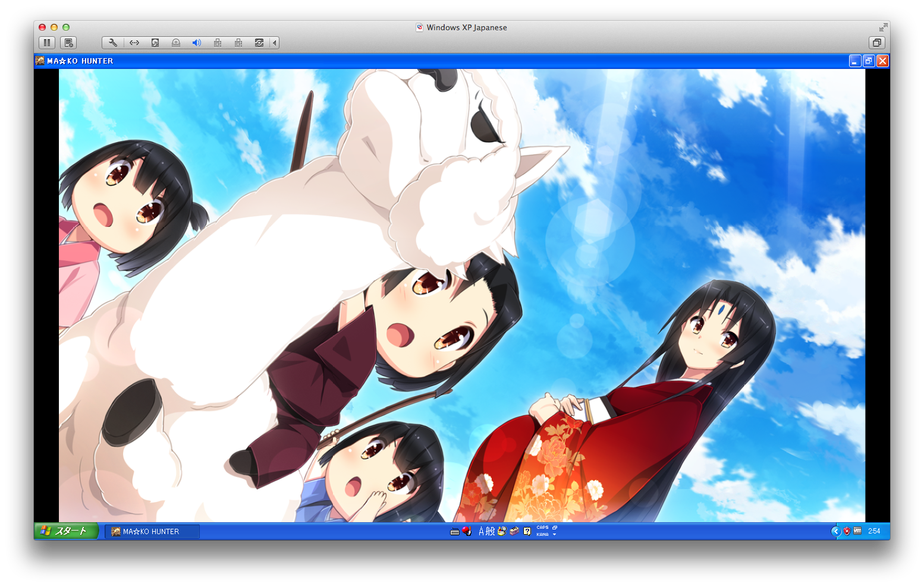Toggle KANA lock indicator
The width and height of the screenshot is (924, 587).
pyautogui.click(x=542, y=535)
